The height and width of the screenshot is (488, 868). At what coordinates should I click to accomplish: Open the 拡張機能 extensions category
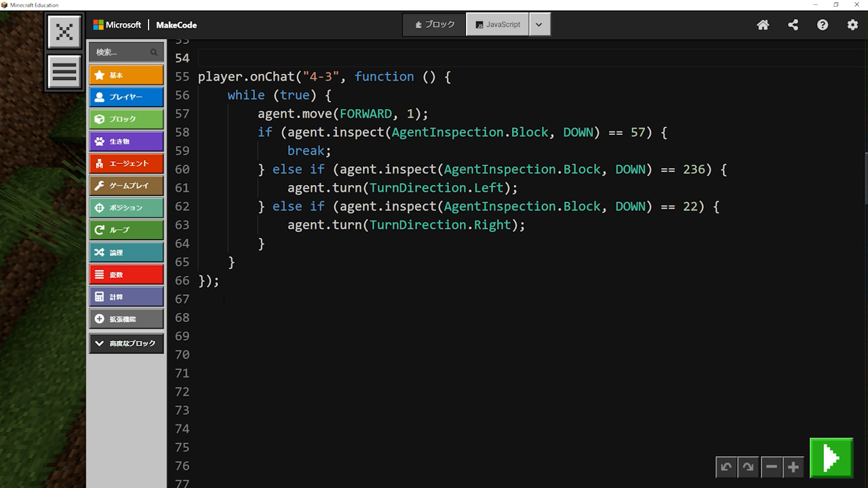[x=126, y=319]
